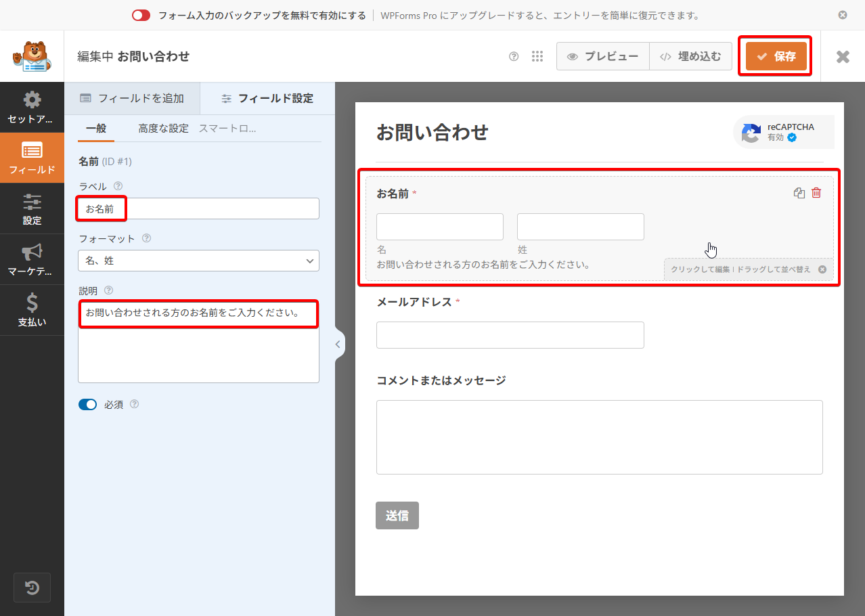
Task: Open the nine-dot grid menu icon
Action: coord(537,57)
